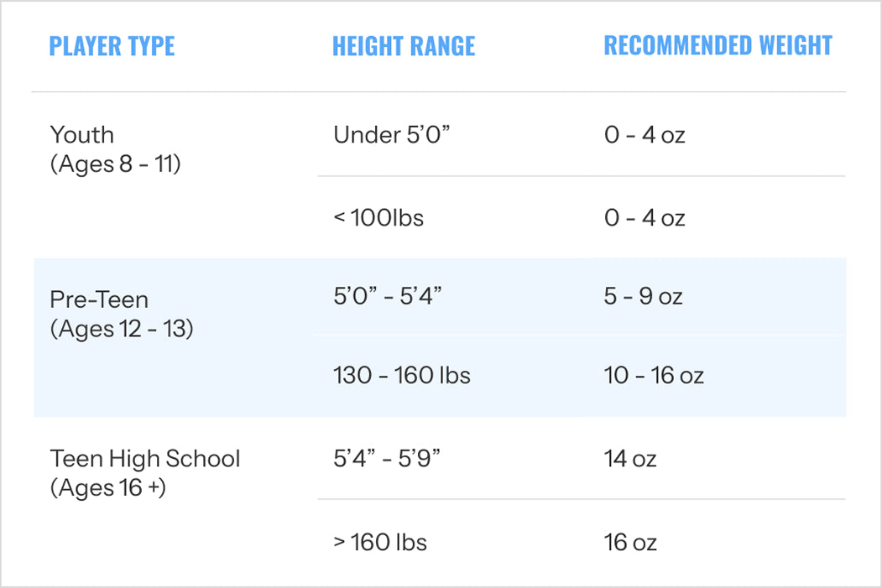Select the 14 oz weight cell
The width and height of the screenshot is (882, 588).
pyautogui.click(x=629, y=459)
